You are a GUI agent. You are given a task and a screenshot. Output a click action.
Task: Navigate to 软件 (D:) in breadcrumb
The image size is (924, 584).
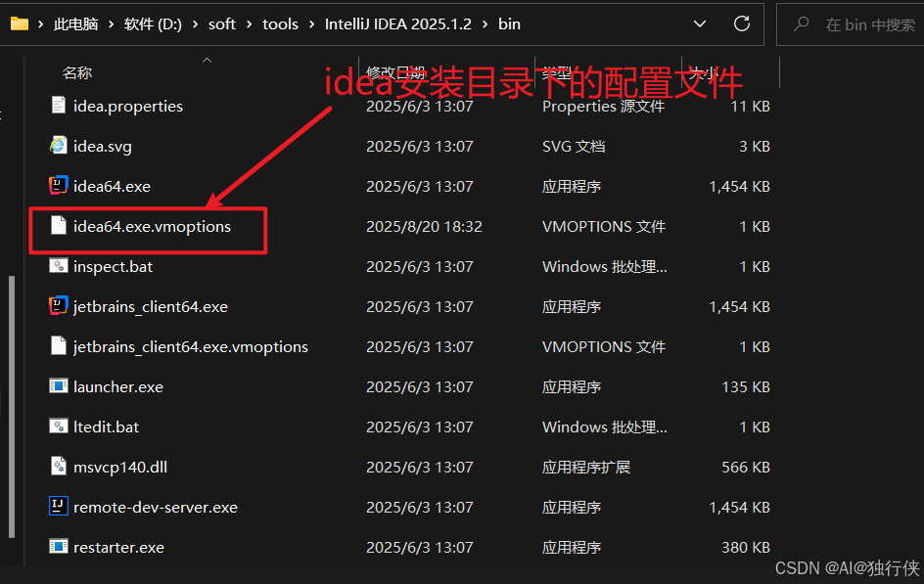point(154,24)
